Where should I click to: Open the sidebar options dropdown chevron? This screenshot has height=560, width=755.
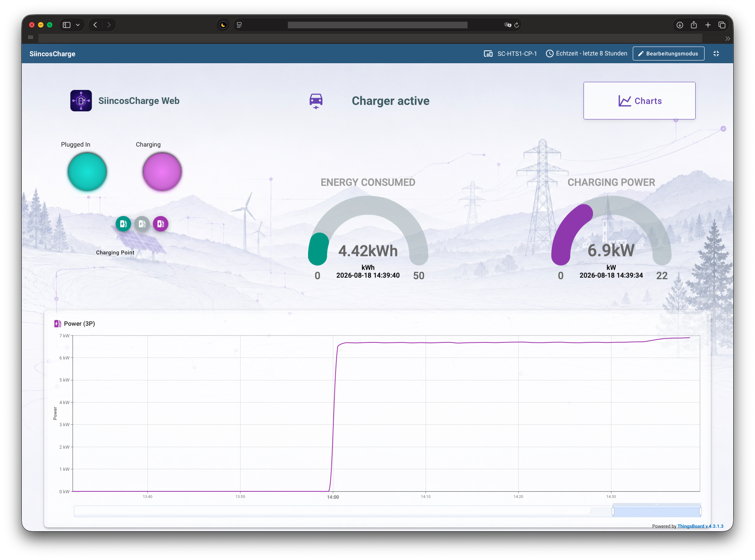click(78, 25)
